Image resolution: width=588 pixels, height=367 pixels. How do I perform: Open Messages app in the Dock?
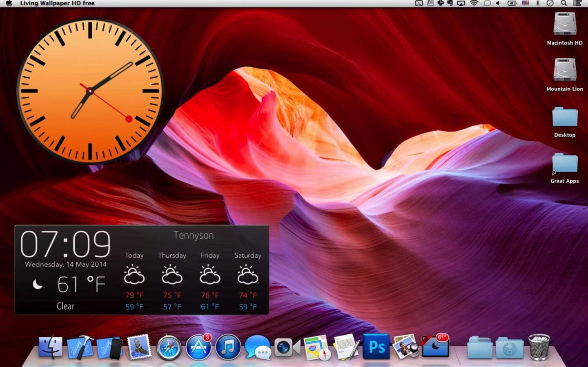258,348
